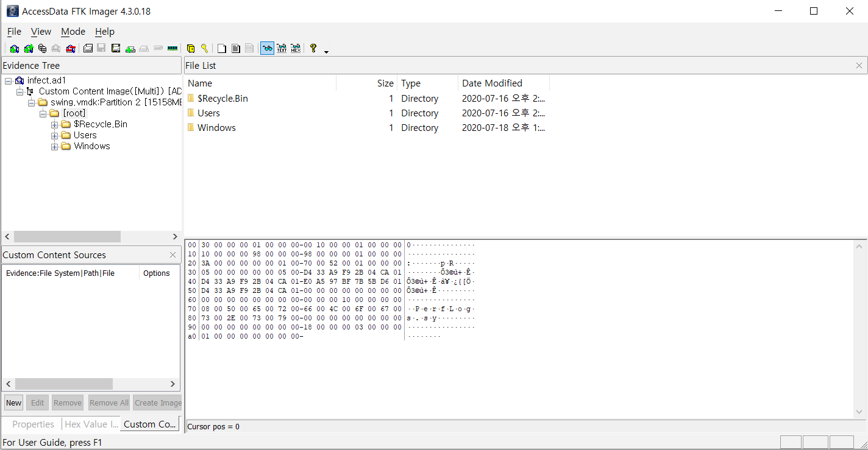Open the Help menu
Screen dimensions: 868x450
105,31
